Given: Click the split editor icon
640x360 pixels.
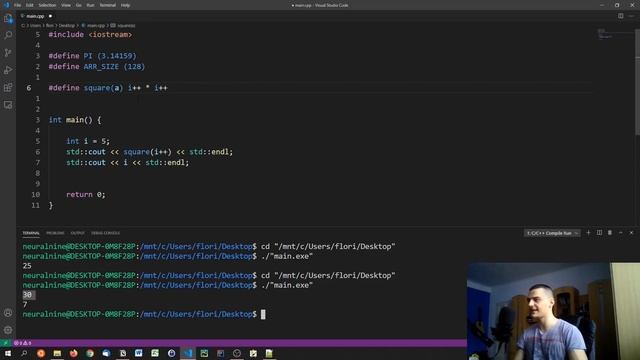Looking at the screenshot, I should [620, 16].
